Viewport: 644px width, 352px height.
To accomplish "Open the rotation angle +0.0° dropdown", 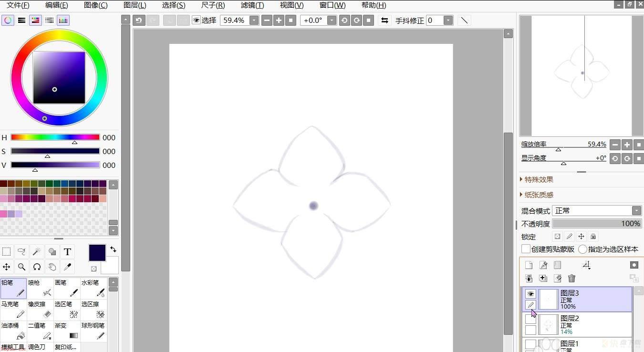I will 332,21.
